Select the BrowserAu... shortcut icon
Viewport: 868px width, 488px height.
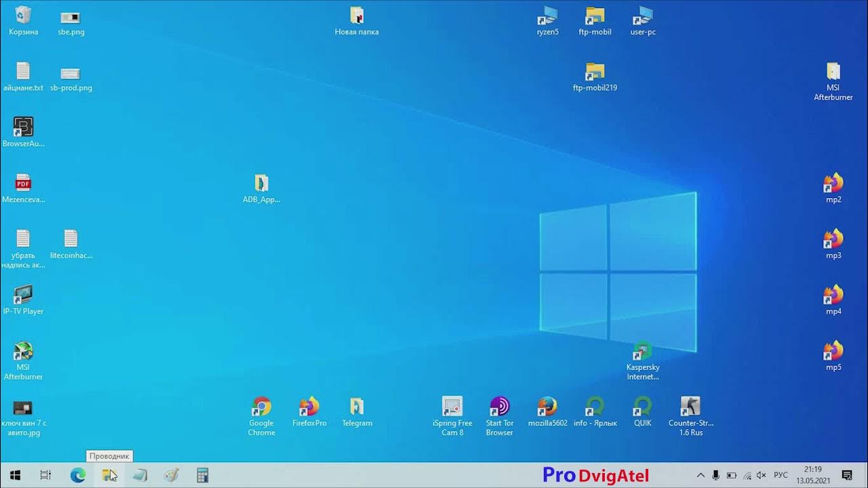coord(23,132)
